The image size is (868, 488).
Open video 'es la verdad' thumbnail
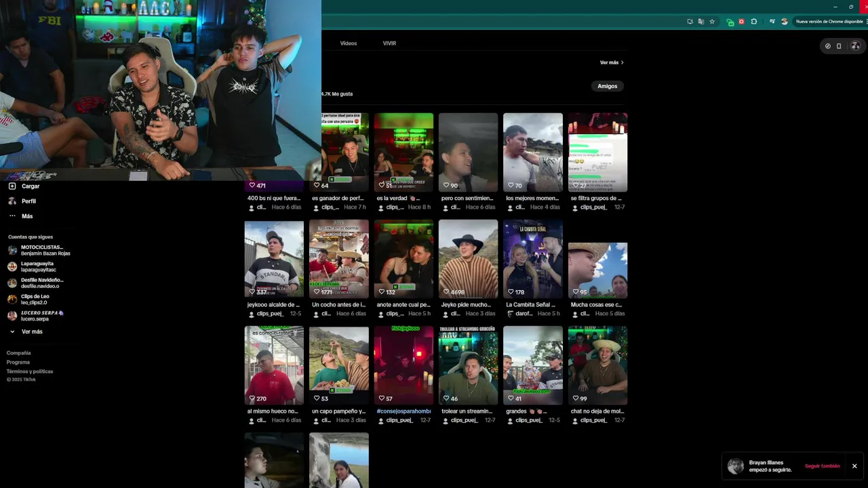coord(403,152)
